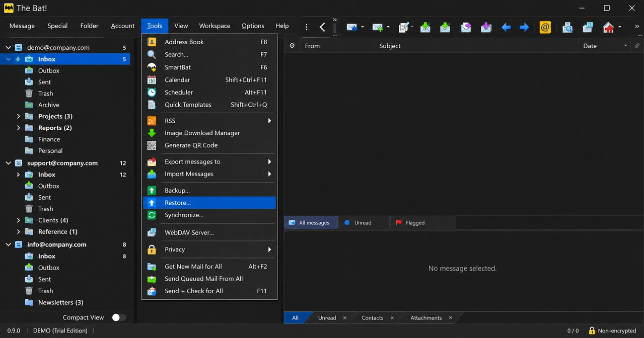Click the three-dot menu bar button
The image size is (644, 338).
307,27
